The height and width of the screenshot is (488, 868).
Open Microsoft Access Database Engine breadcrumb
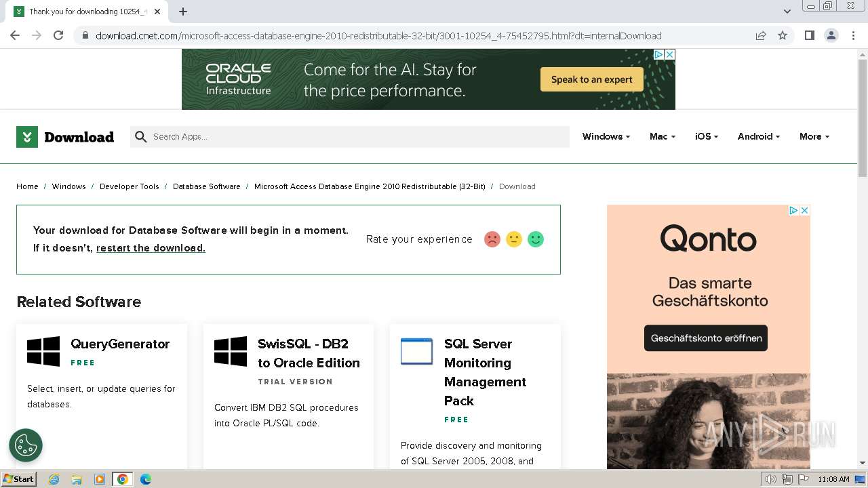click(370, 186)
